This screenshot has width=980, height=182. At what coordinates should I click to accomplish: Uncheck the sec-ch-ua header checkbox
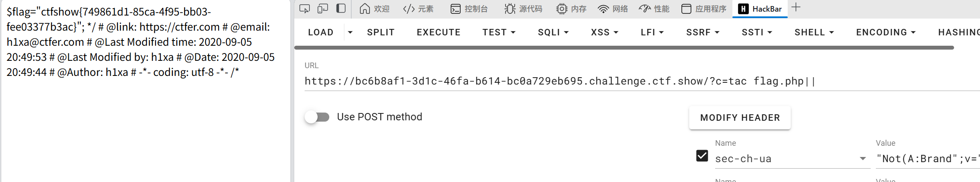coord(702,156)
